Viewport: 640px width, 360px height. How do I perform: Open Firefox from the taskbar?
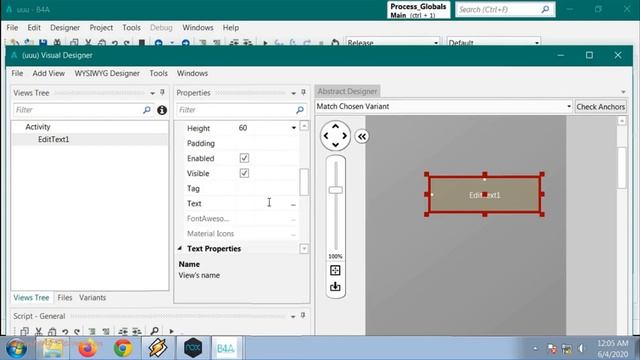(x=87, y=348)
